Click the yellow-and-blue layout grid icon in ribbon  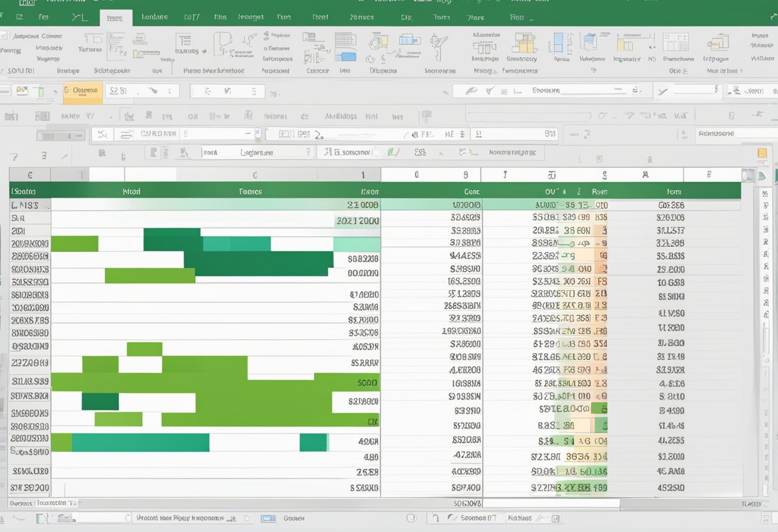[524, 43]
